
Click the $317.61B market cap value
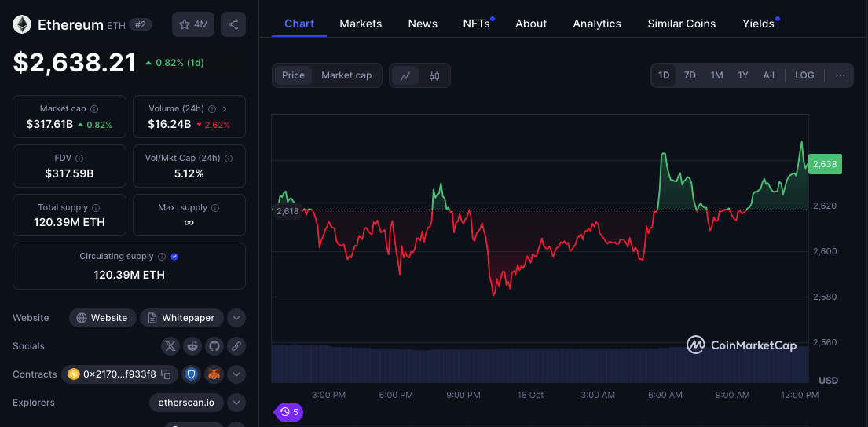[x=49, y=125]
